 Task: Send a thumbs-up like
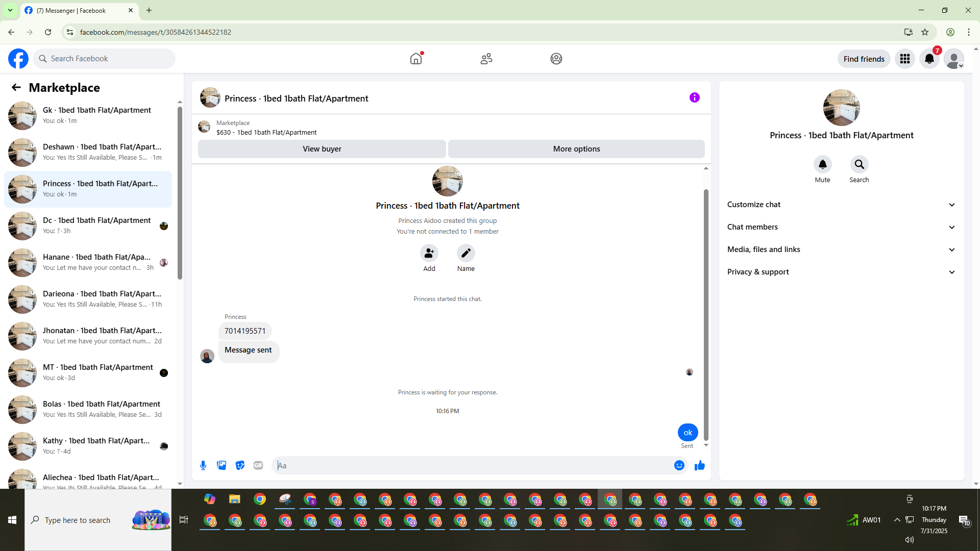click(699, 465)
